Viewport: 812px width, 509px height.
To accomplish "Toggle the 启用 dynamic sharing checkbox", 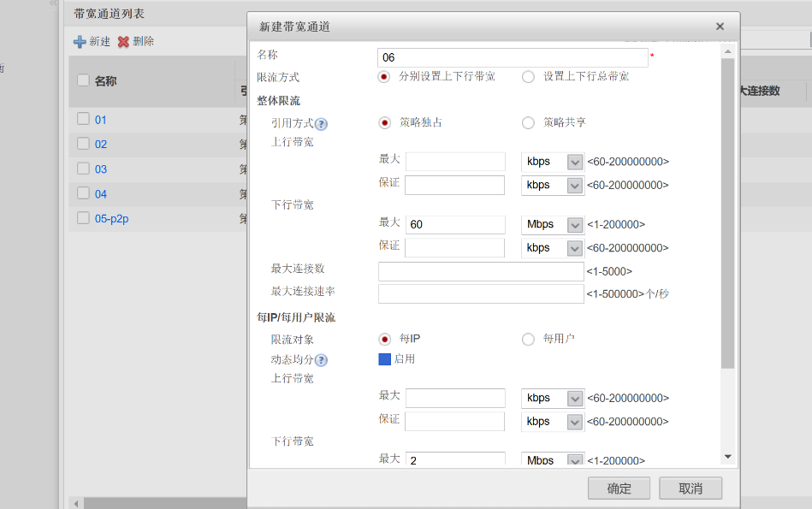I will tap(385, 359).
